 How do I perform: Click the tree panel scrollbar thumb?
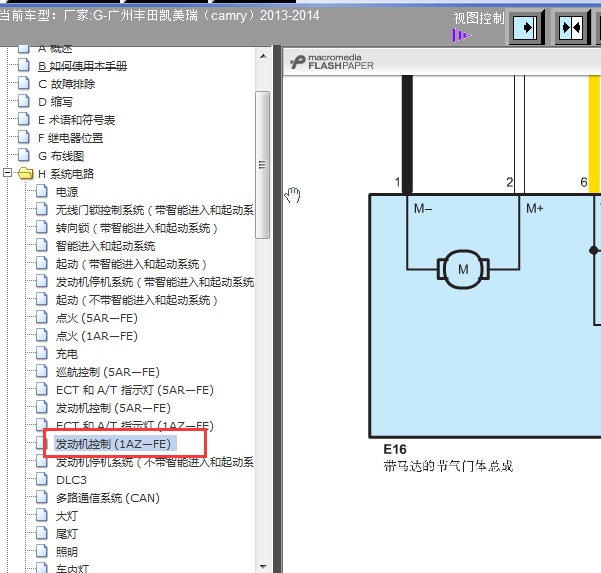pos(263,165)
